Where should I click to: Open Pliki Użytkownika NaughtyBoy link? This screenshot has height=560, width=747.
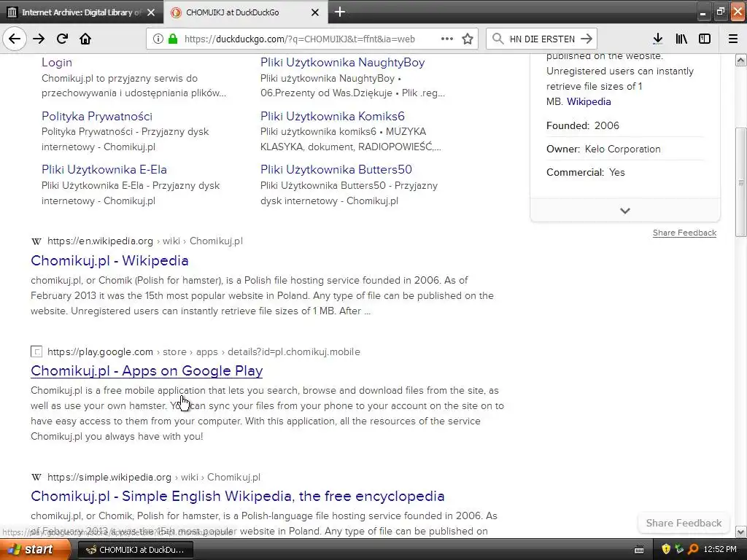tap(343, 63)
